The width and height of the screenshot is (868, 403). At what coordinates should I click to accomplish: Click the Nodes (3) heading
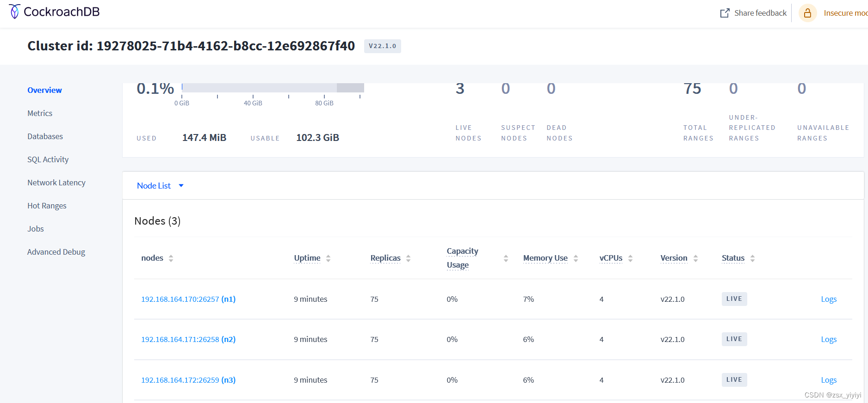[157, 221]
